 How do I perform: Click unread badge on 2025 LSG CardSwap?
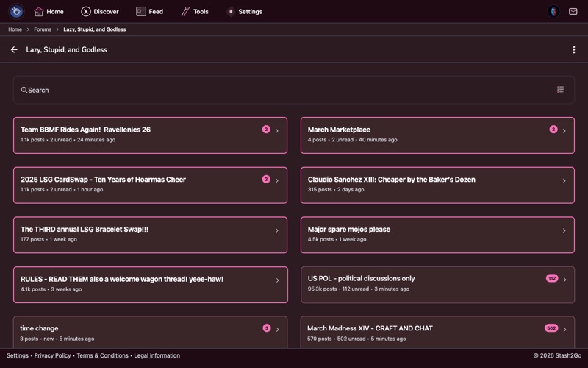(x=266, y=179)
